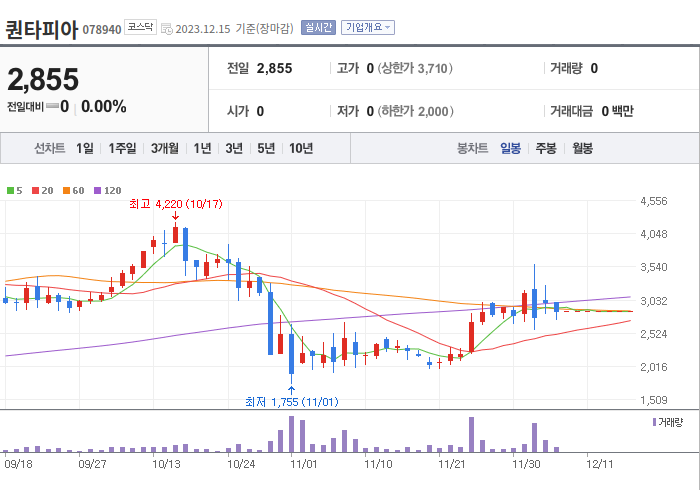Click the 거래량 volume legend icon
The image size is (700, 490).
(654, 422)
